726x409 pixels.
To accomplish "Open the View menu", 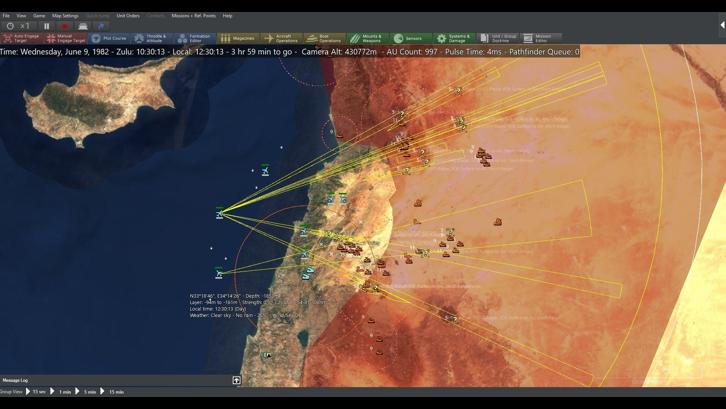I will click(x=21, y=16).
